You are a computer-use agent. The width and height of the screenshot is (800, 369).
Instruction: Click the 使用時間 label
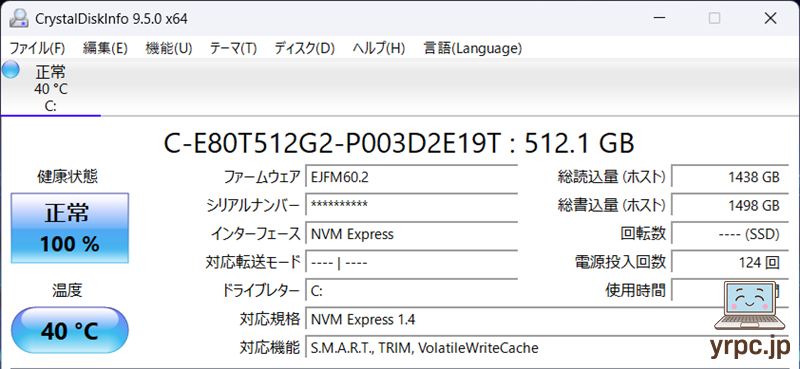[x=636, y=291]
